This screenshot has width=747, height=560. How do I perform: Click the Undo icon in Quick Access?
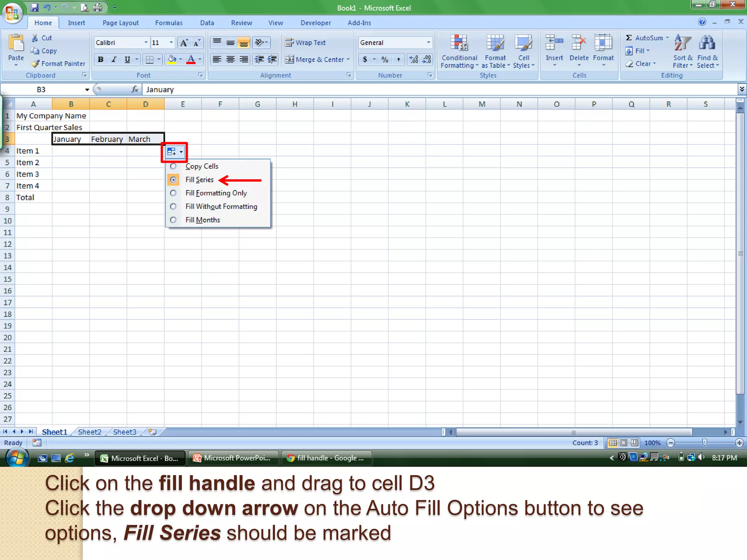click(x=47, y=7)
